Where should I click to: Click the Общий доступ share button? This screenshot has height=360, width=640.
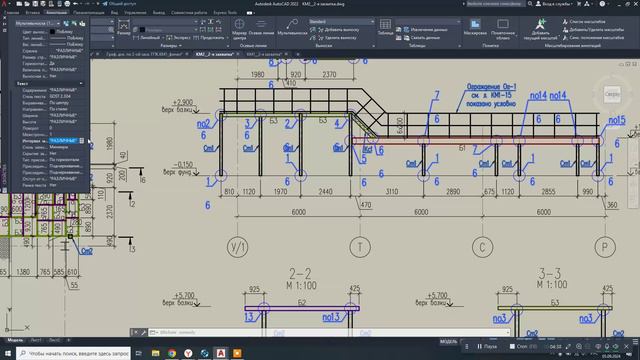click(119, 4)
